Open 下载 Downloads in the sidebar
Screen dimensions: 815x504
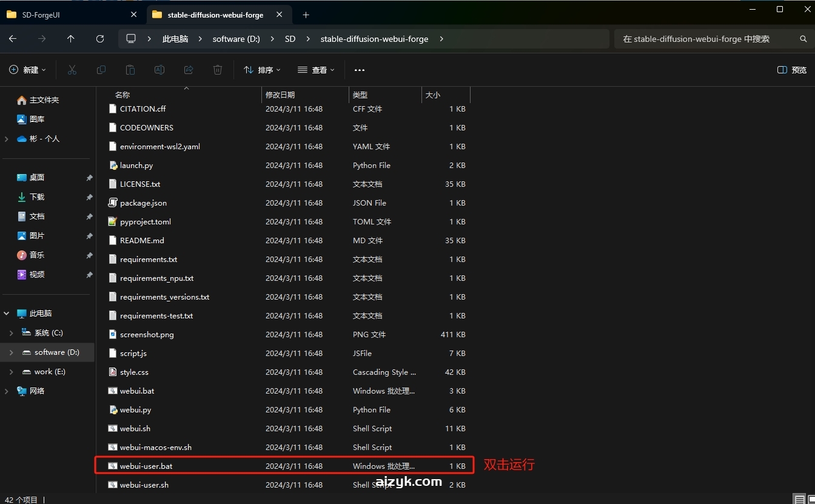click(x=37, y=197)
